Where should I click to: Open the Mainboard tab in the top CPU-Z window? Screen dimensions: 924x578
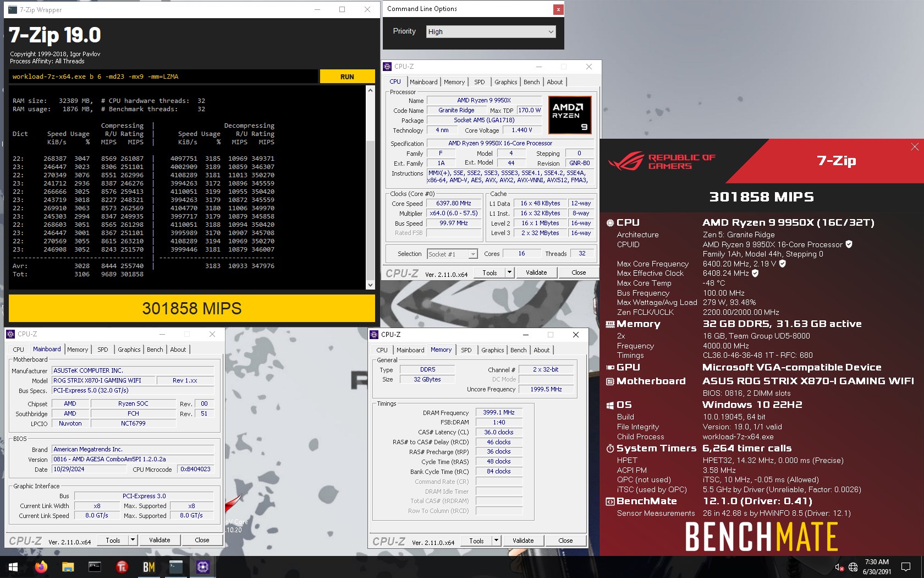[x=424, y=82]
